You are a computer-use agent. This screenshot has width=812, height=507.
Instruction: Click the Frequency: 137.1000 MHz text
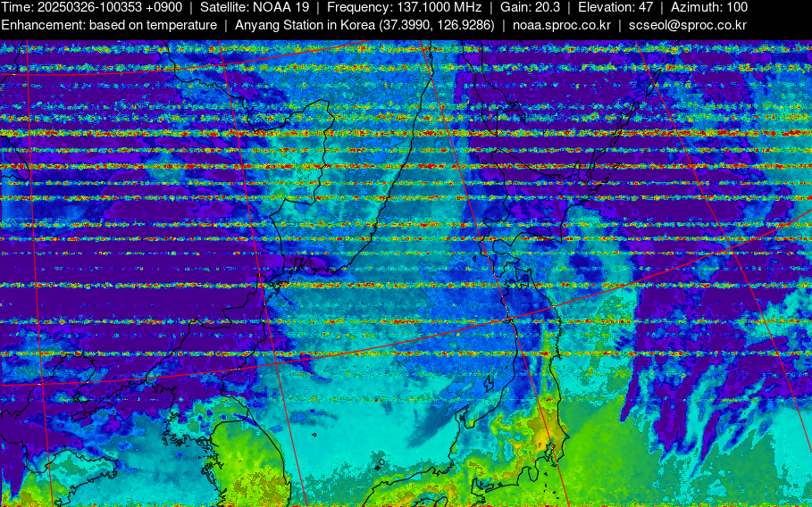tap(404, 7)
